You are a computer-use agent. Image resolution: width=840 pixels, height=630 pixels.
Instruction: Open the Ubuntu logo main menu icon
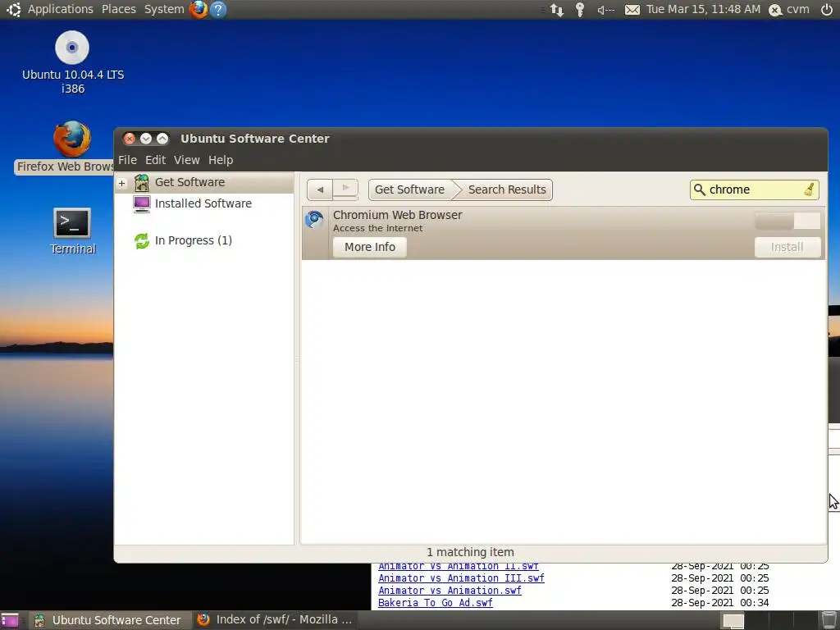13,9
